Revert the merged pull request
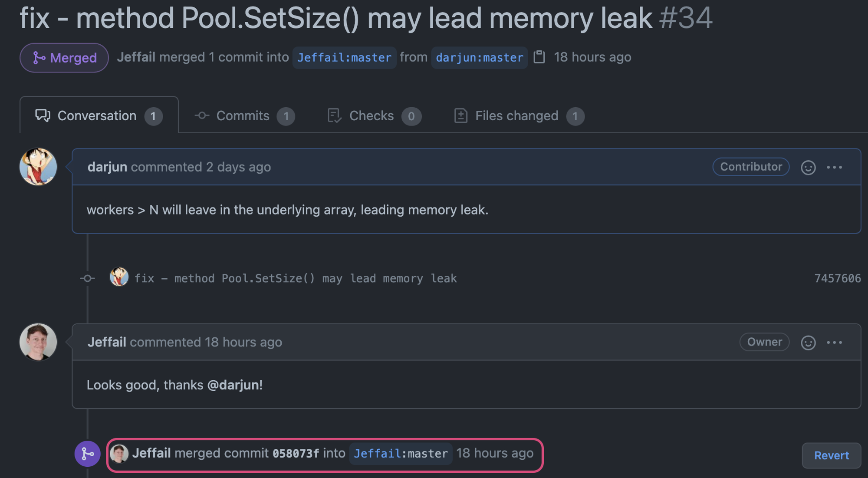868x478 pixels. coord(831,455)
